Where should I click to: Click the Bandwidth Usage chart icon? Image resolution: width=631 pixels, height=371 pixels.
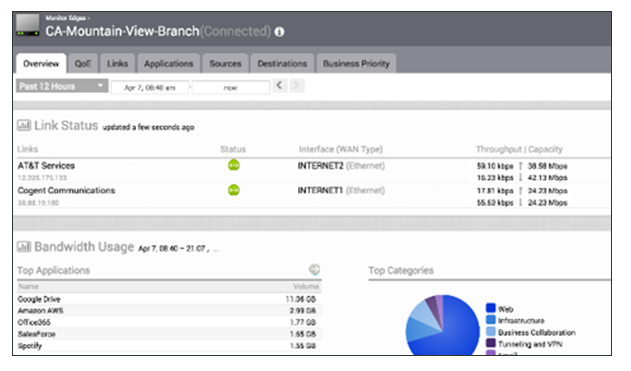point(24,246)
